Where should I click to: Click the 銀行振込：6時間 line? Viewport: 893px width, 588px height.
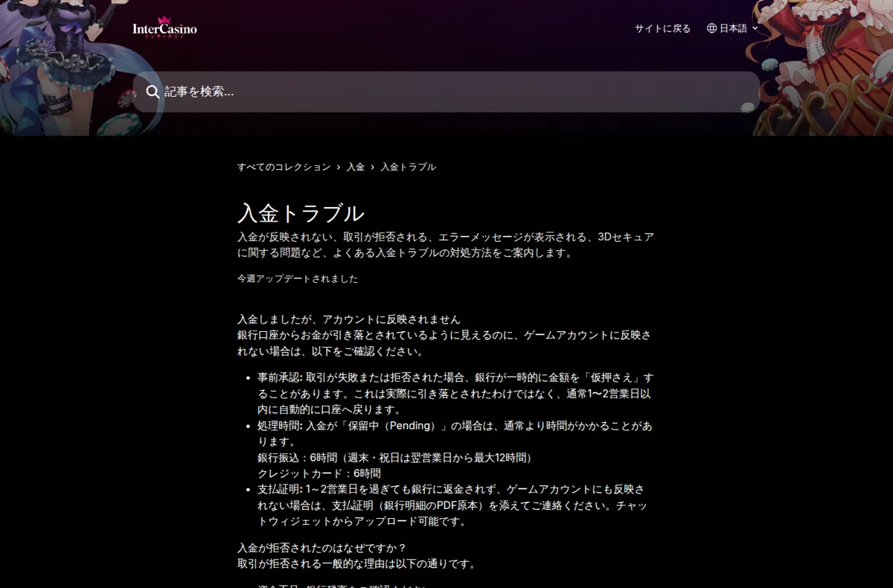[394, 457]
